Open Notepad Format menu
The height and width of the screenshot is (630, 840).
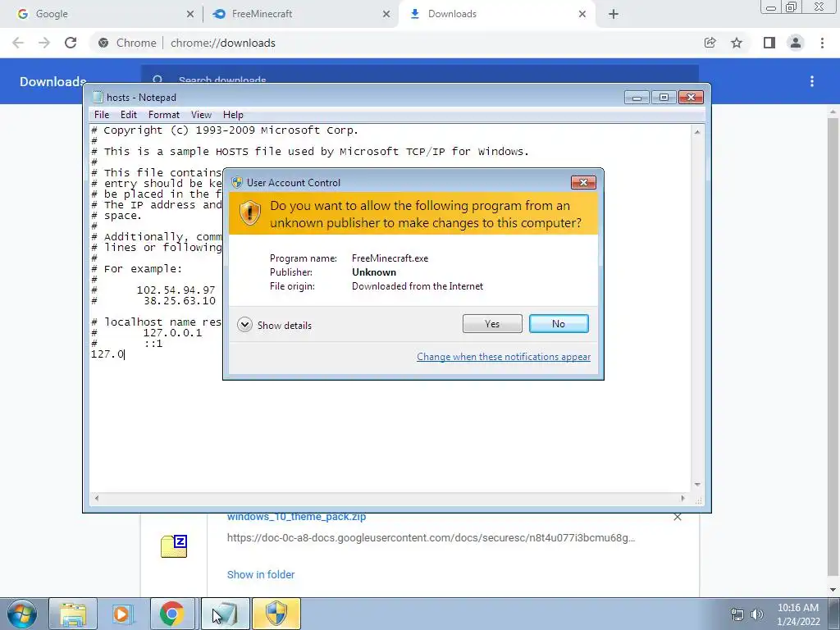pos(164,115)
